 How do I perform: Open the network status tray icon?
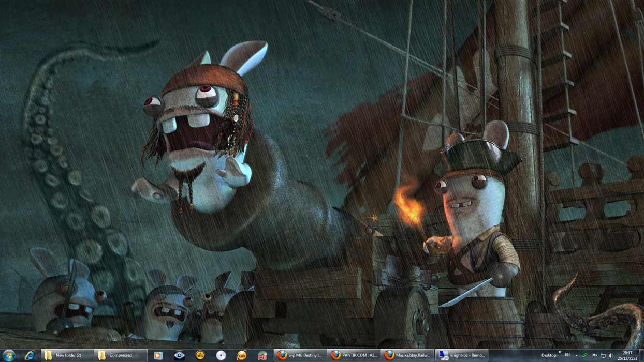pos(603,355)
